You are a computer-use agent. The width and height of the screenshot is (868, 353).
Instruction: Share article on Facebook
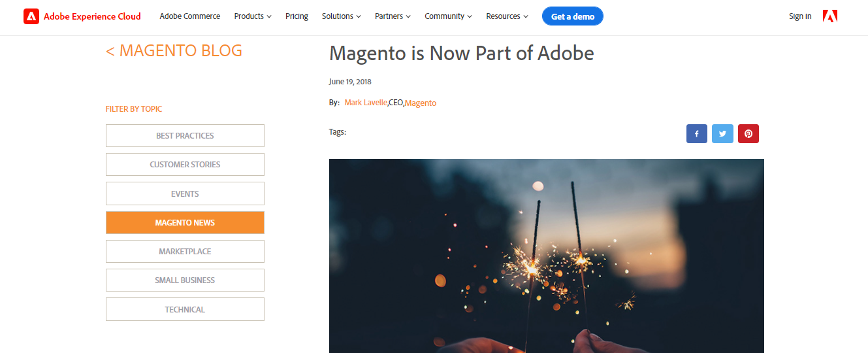coord(697,134)
